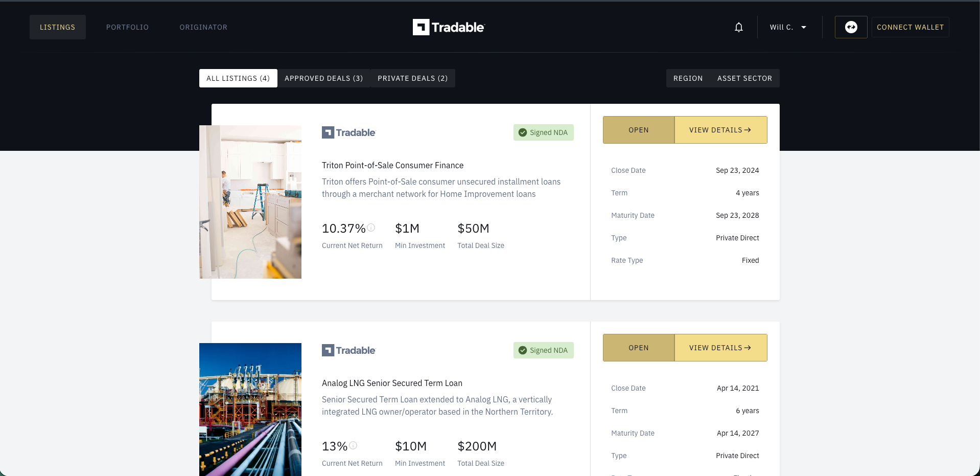The width and height of the screenshot is (980, 476).
Task: Switch to the Portfolio nav tab
Action: tap(127, 27)
